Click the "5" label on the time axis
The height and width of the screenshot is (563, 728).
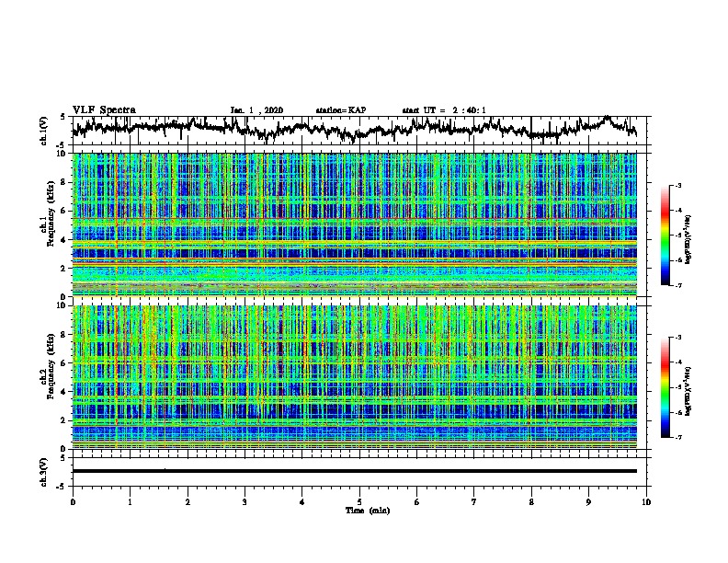359,501
